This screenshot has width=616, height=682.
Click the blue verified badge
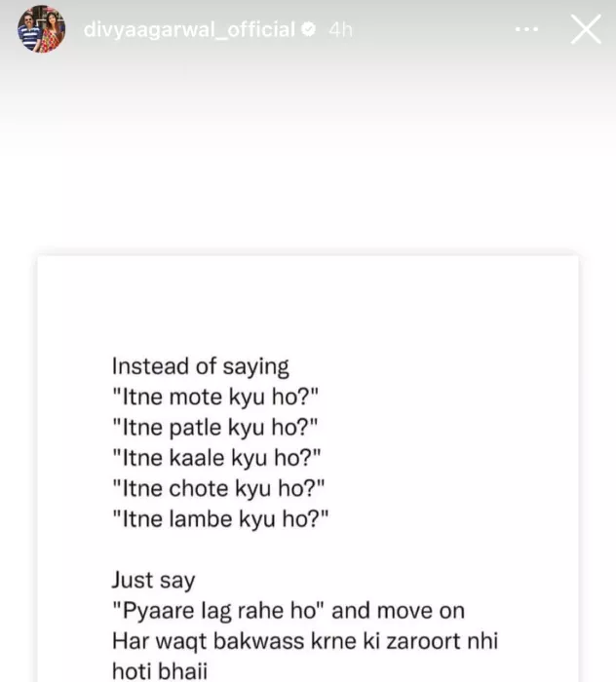pyautogui.click(x=308, y=30)
